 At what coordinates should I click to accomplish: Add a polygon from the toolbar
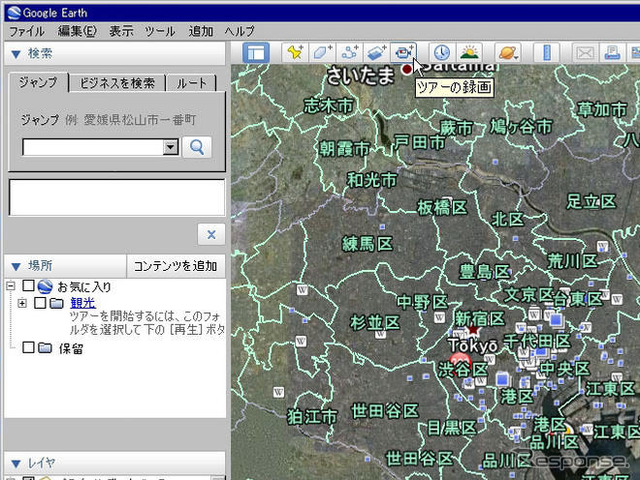click(322, 53)
